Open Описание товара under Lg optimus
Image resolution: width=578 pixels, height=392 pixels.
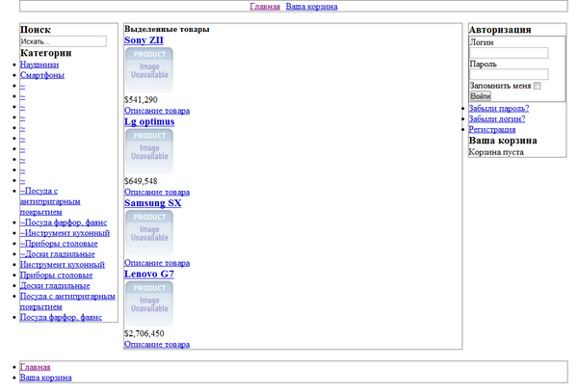(157, 192)
